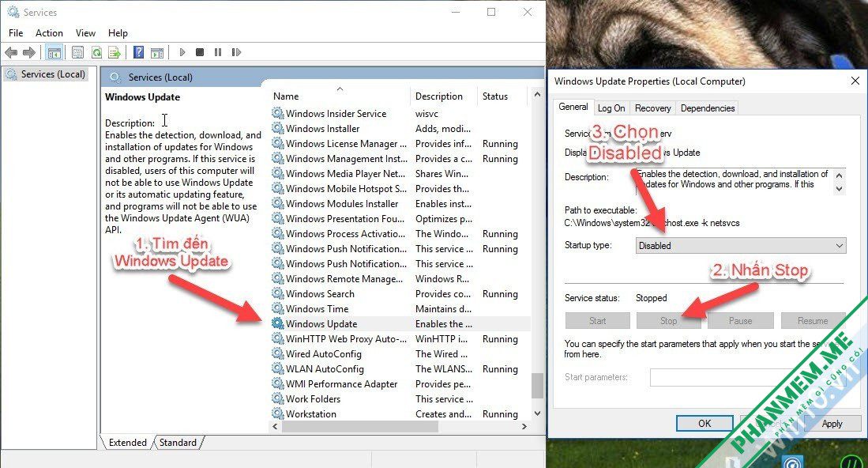Click gear icon of Windows Installer
Image resolution: width=868 pixels, height=468 pixels.
277,129
